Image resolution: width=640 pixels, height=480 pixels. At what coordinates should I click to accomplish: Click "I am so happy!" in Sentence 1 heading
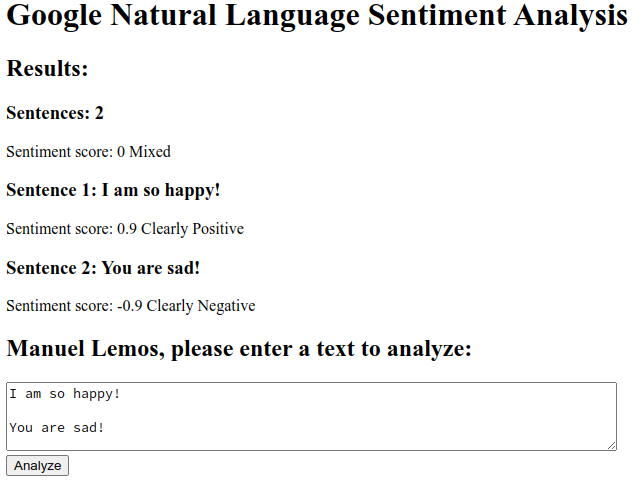[x=161, y=190]
